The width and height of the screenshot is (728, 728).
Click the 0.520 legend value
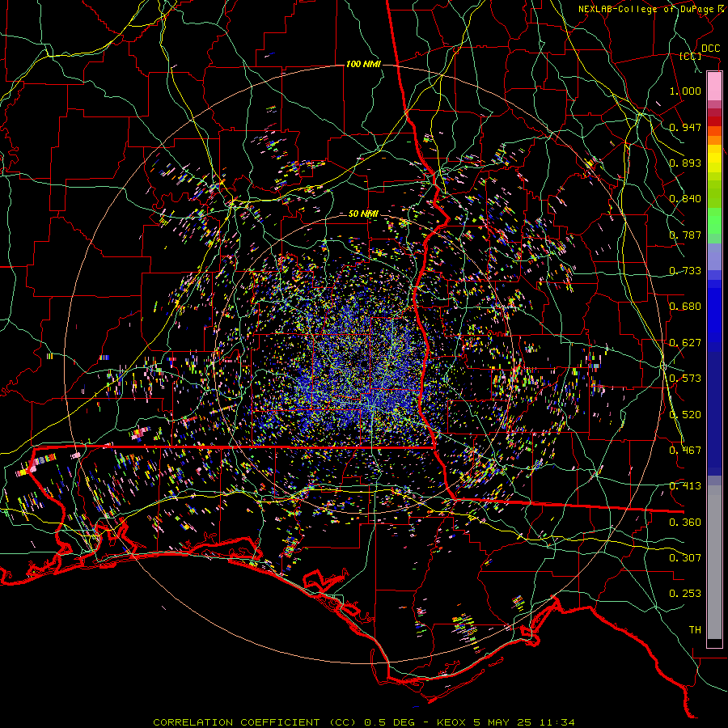(685, 415)
